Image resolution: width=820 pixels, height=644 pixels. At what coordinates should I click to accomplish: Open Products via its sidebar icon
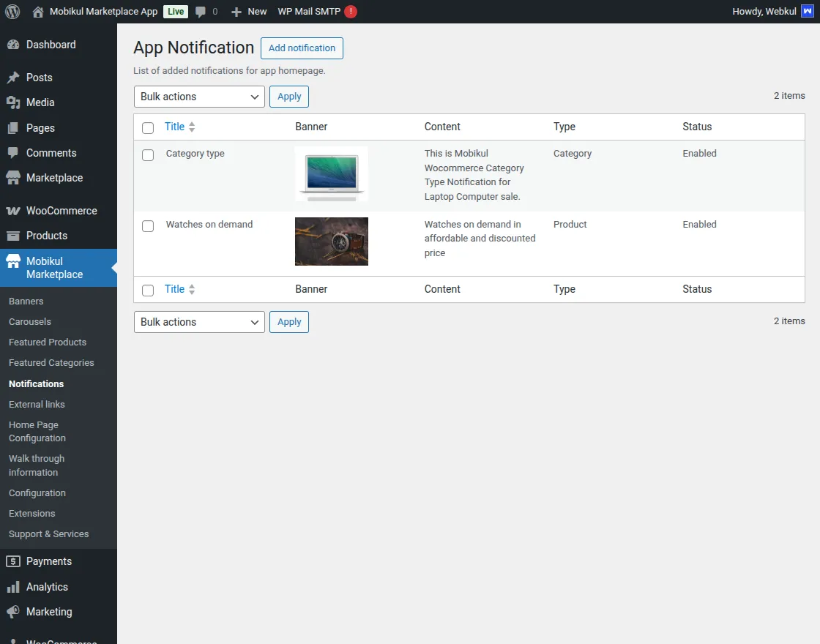15,236
